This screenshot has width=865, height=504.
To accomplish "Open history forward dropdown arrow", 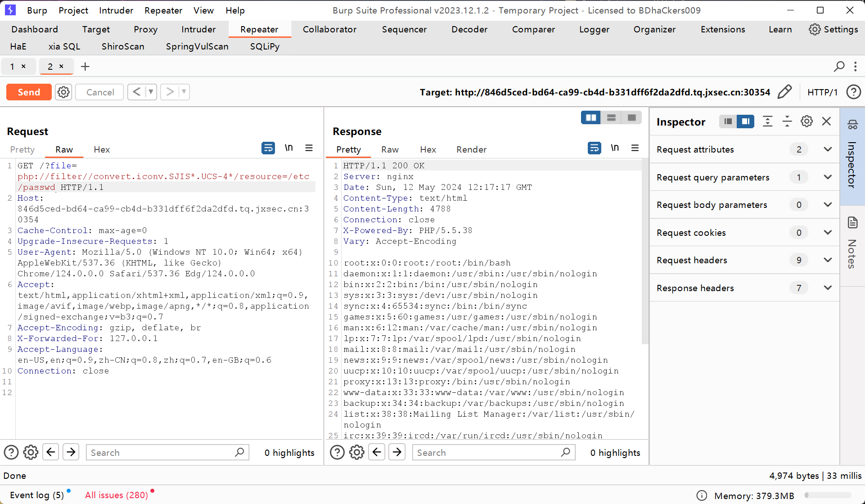I will [x=184, y=92].
